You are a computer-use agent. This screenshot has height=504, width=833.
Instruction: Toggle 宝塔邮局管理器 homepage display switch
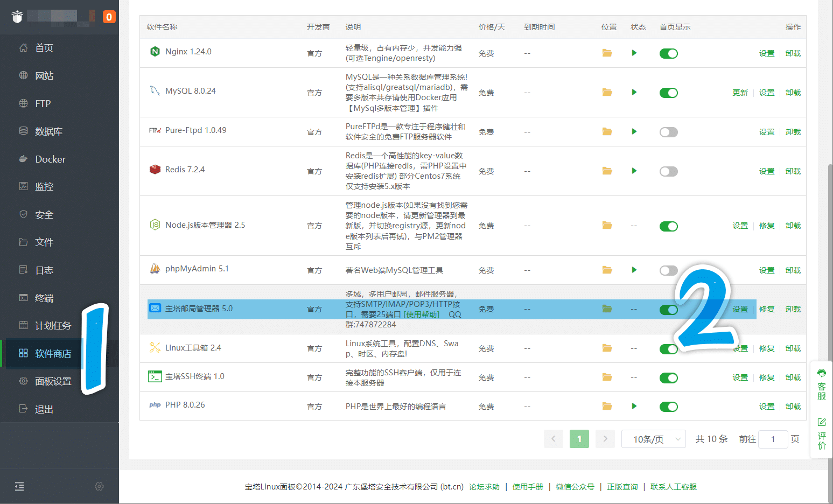pos(669,310)
